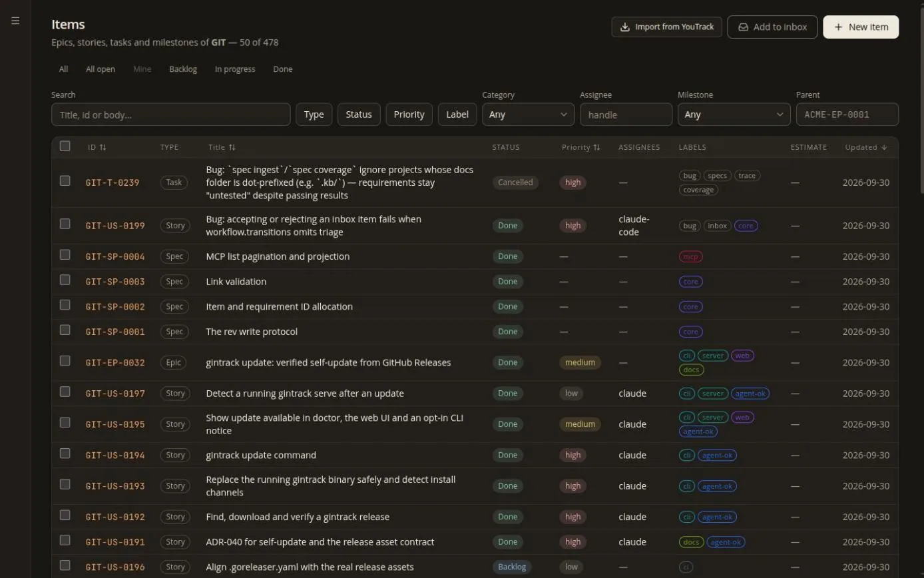Click the medium priority badge on GIT-EP-0032
924x578 pixels.
580,363
